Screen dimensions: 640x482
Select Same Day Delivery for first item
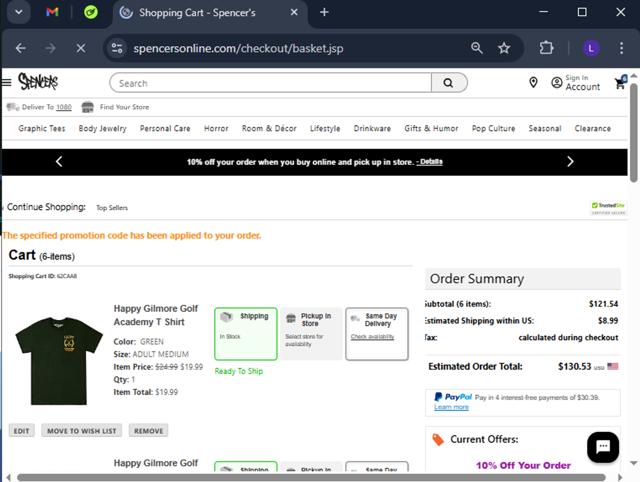377,334
